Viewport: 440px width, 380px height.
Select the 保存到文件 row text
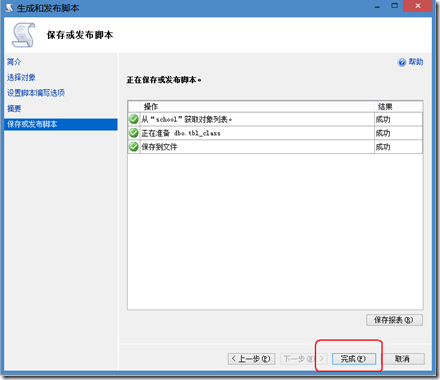click(159, 147)
